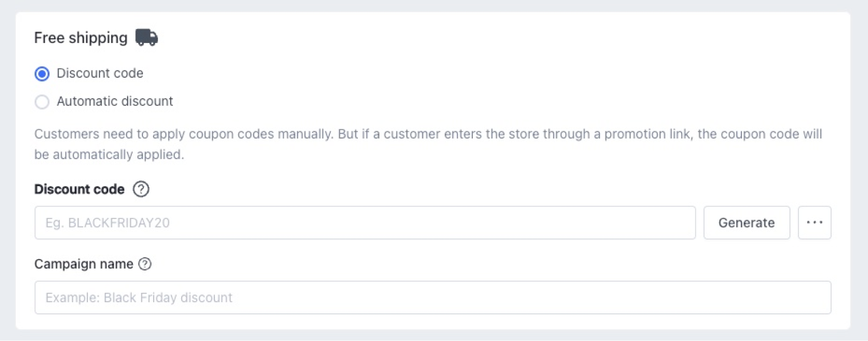
Task: Select the Automatic discount radio button
Action: pos(42,102)
